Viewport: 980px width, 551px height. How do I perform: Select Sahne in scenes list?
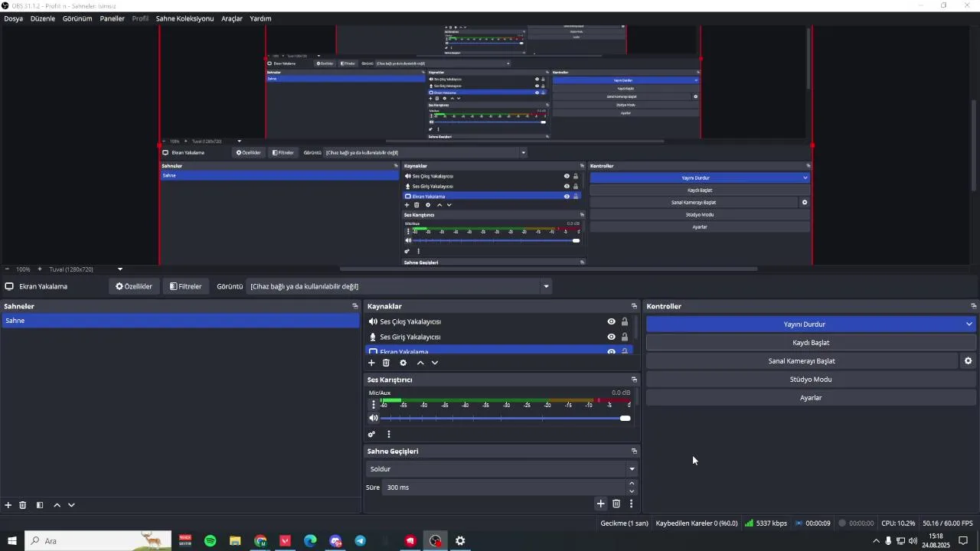click(x=180, y=321)
